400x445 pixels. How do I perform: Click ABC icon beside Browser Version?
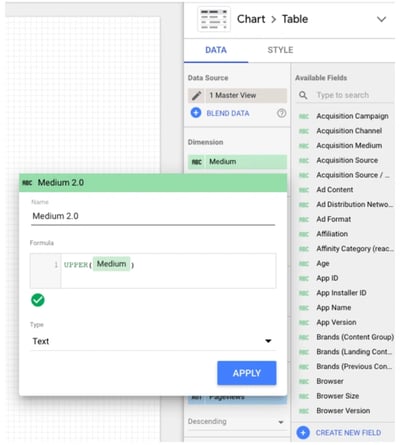pyautogui.click(x=304, y=411)
